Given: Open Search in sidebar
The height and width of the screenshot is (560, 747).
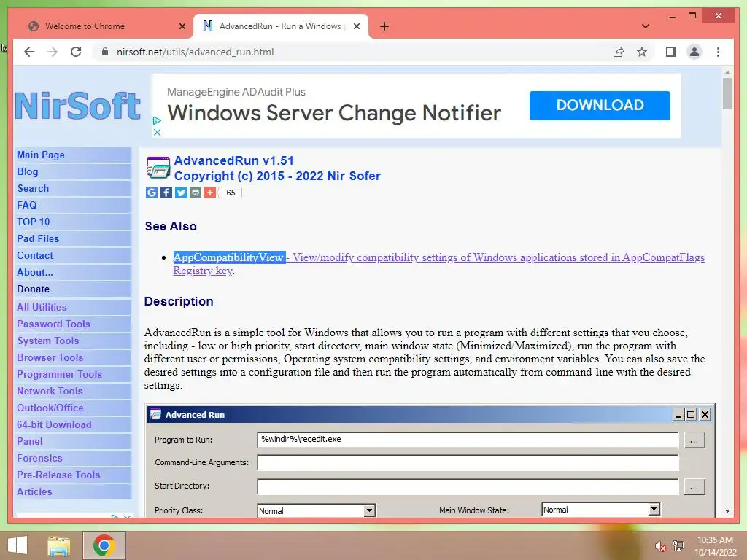Looking at the screenshot, I should coord(33,188).
